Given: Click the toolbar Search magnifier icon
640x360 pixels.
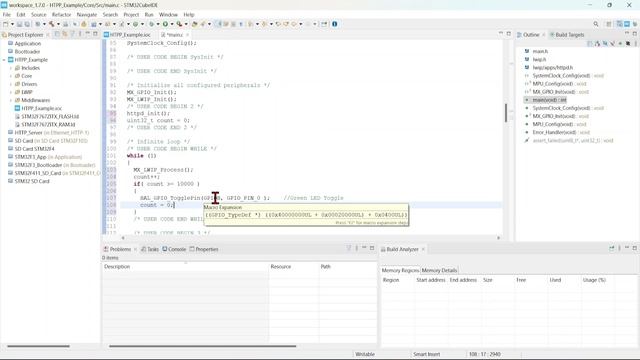Looking at the screenshot, I should [x=596, y=24].
